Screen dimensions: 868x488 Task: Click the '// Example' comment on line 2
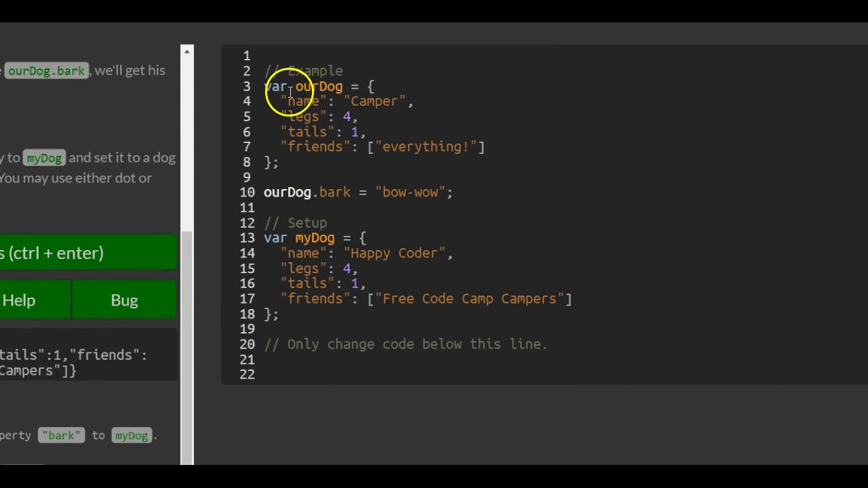303,71
